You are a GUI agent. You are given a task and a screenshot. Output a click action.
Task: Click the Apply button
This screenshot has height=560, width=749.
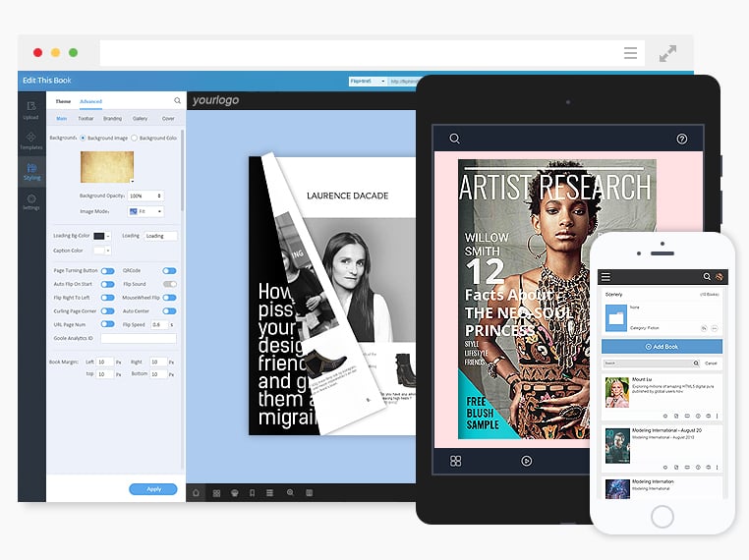click(152, 489)
